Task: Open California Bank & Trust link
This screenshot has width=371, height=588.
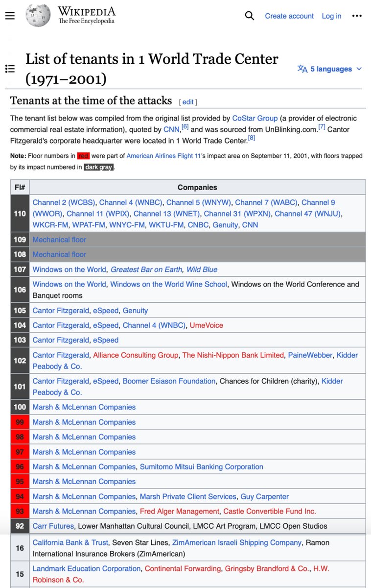Action: tap(70, 543)
